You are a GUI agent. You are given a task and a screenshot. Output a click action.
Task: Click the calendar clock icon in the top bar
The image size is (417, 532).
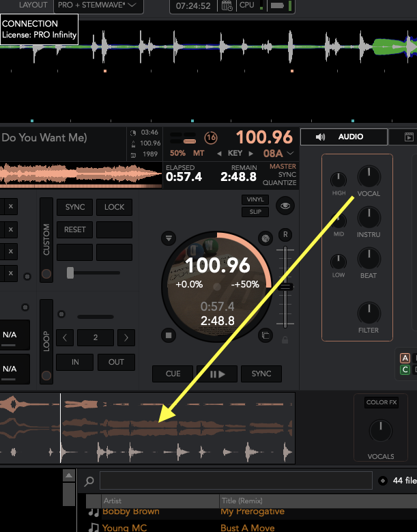point(227,6)
